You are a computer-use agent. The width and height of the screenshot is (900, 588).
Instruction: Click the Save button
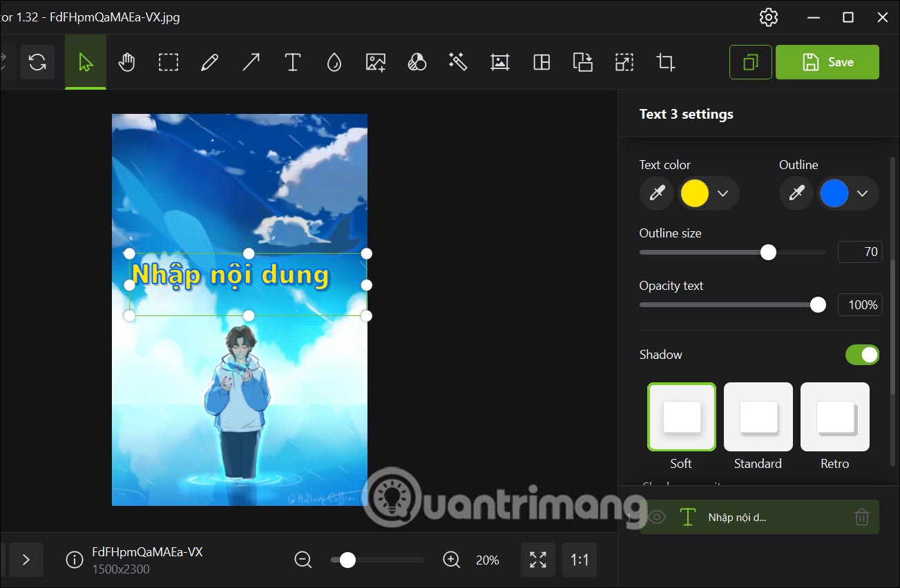coord(827,62)
